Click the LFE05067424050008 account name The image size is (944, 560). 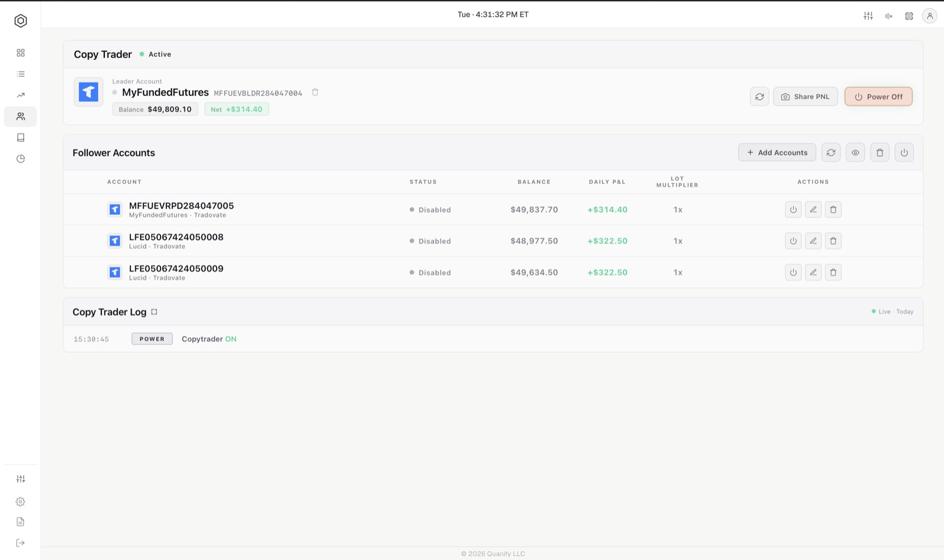[x=176, y=237]
